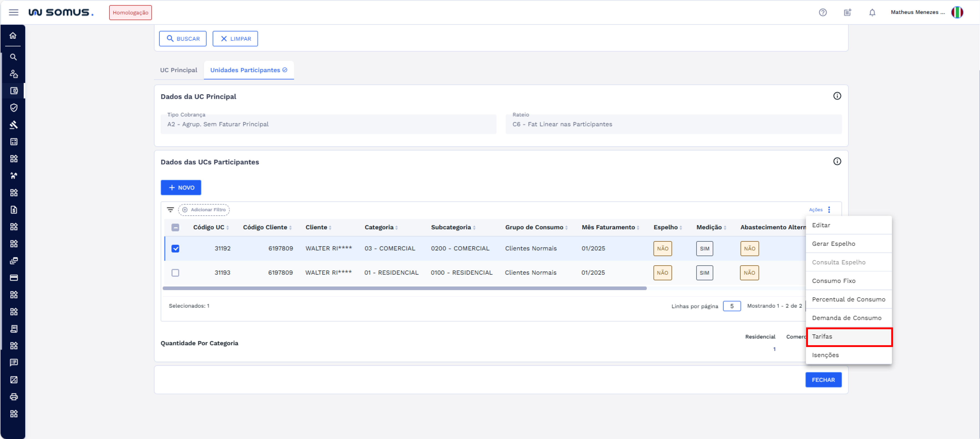Click the sidebar search magnifier icon
The image size is (980, 439).
tap(13, 57)
